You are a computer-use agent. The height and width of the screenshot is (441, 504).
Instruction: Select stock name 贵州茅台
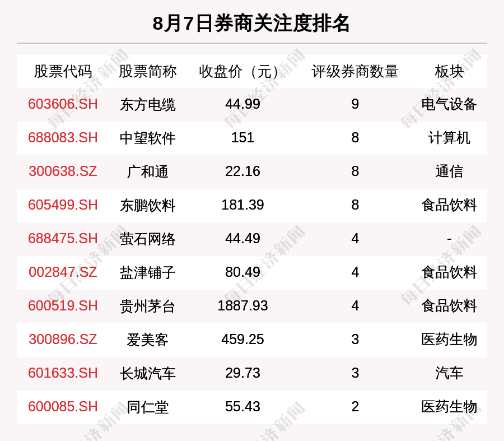pyautogui.click(x=147, y=306)
